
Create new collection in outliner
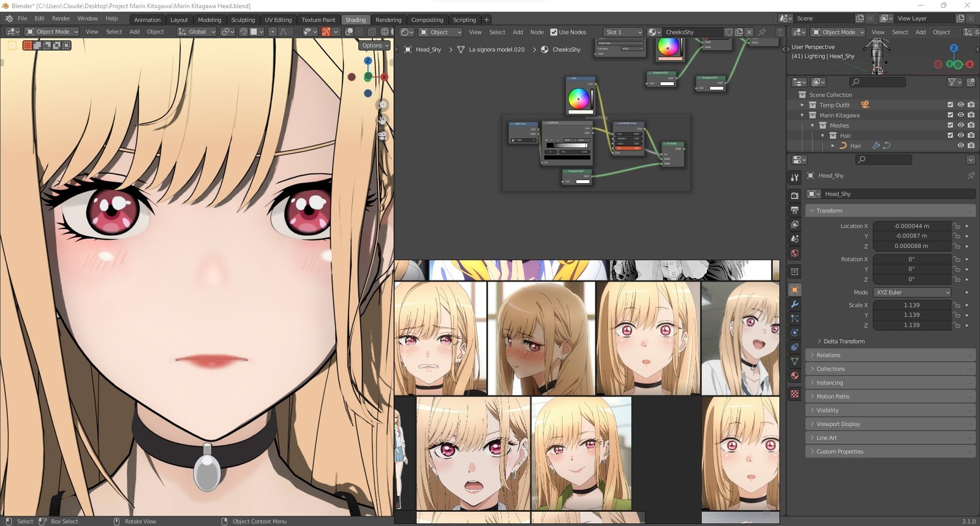coord(971,82)
